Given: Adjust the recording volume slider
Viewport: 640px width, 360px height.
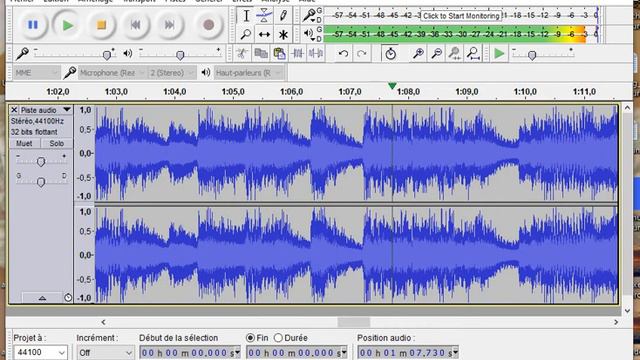Looking at the screenshot, I should (x=107, y=54).
